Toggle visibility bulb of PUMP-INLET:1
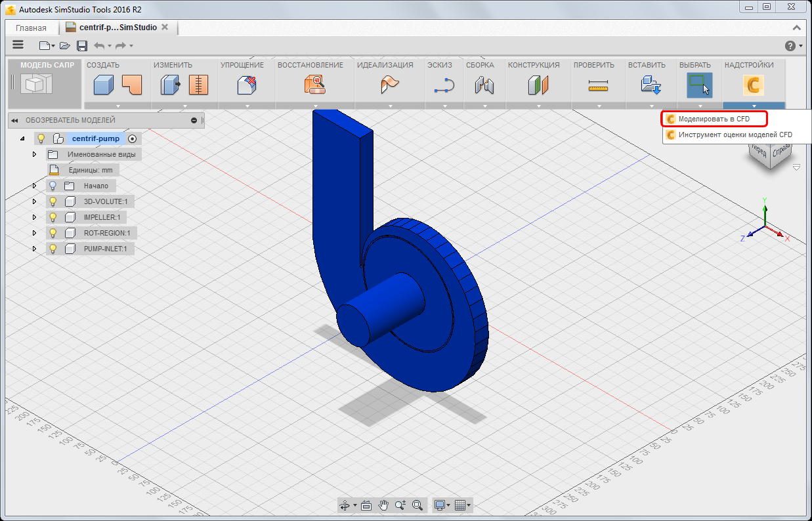The height and width of the screenshot is (521, 812). (x=53, y=249)
